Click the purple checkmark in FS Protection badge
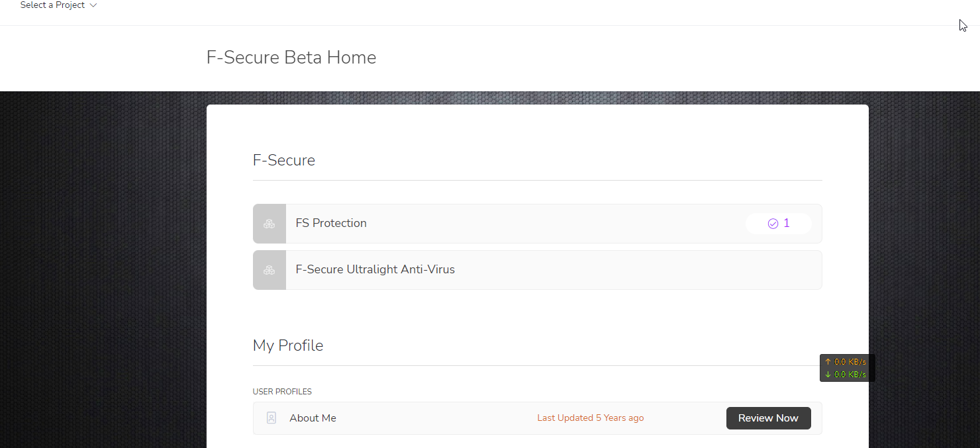980x448 pixels. point(773,224)
